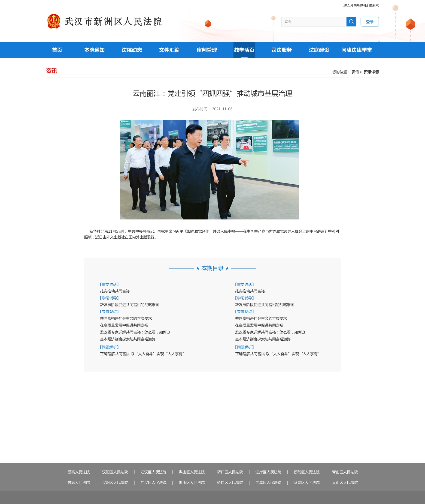Visit 汉阳区人民法院 in the top footer row
The width and height of the screenshot is (425, 504).
(115, 472)
